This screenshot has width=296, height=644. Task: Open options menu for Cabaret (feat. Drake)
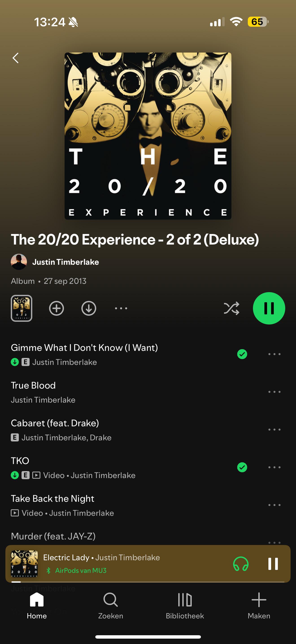tap(274, 430)
